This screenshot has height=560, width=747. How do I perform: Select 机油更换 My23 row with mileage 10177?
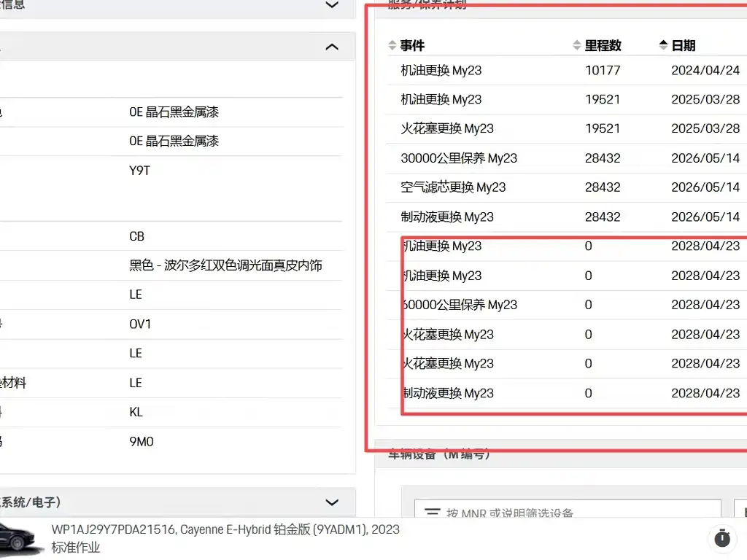(x=567, y=71)
